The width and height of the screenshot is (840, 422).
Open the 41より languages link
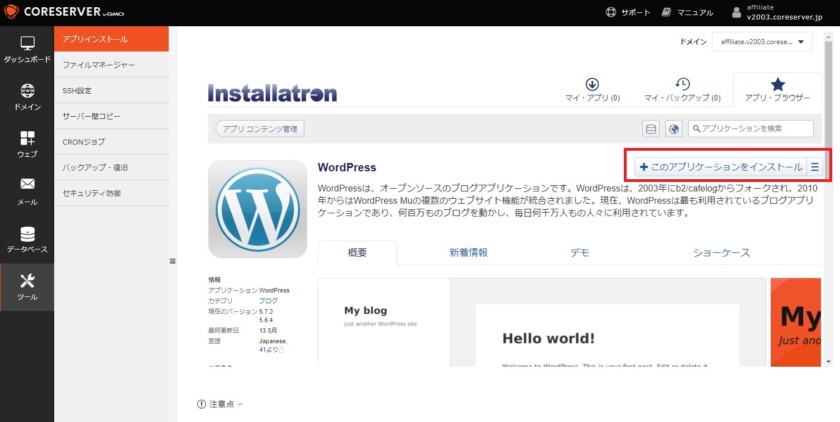[269, 350]
